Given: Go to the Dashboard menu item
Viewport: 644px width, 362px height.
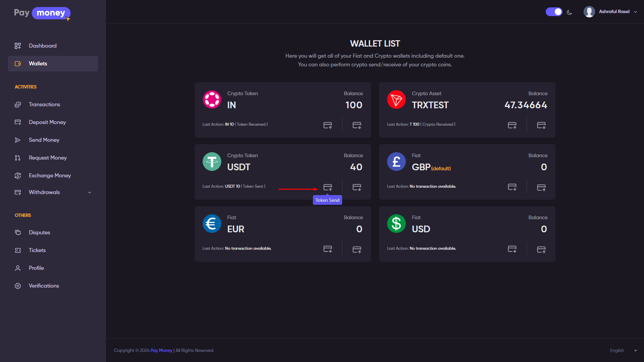Looking at the screenshot, I should tap(43, 46).
